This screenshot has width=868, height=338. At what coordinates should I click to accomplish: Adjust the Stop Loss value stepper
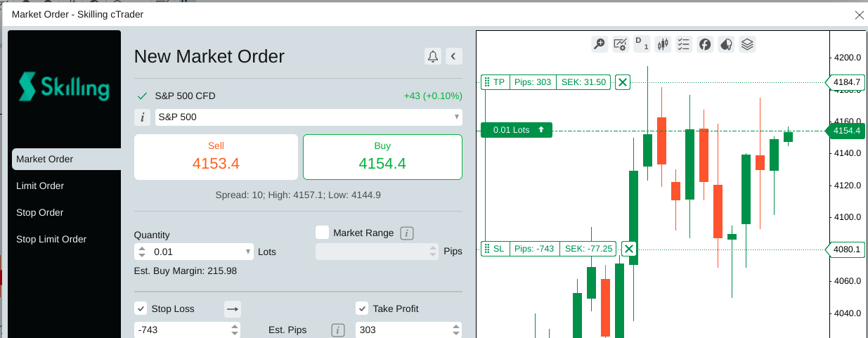(235, 330)
